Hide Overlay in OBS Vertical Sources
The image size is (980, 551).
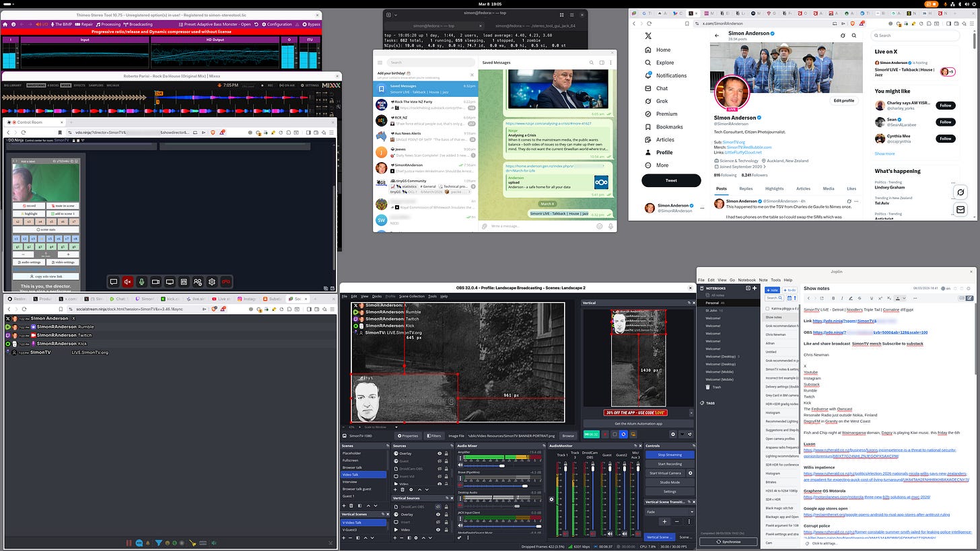(x=438, y=515)
